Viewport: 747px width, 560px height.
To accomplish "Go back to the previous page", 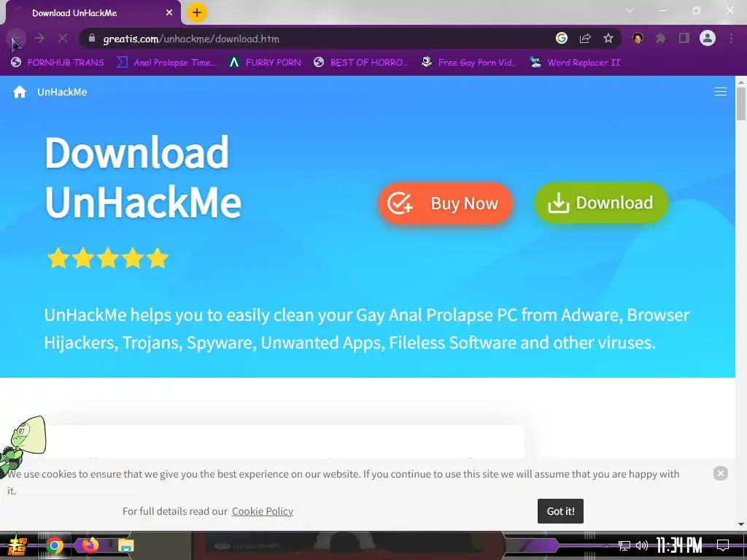I will point(17,39).
